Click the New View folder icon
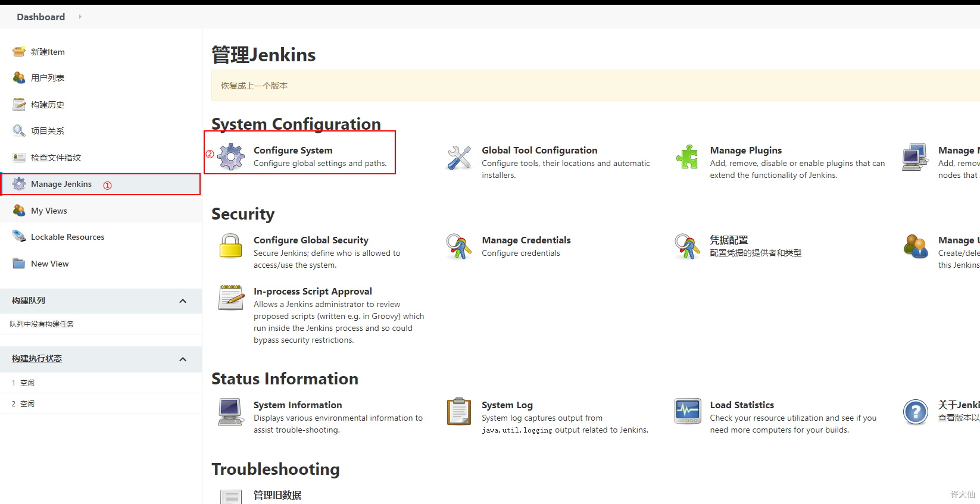 tap(19, 264)
